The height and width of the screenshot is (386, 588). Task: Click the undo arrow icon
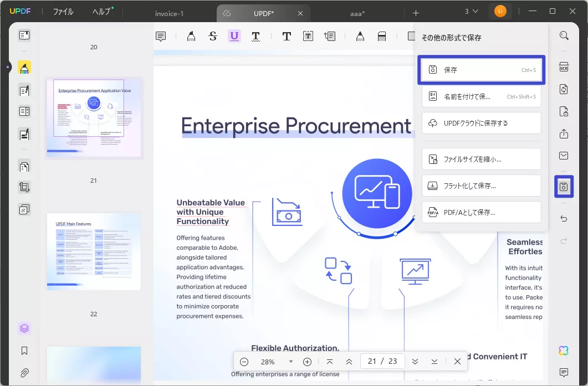564,219
